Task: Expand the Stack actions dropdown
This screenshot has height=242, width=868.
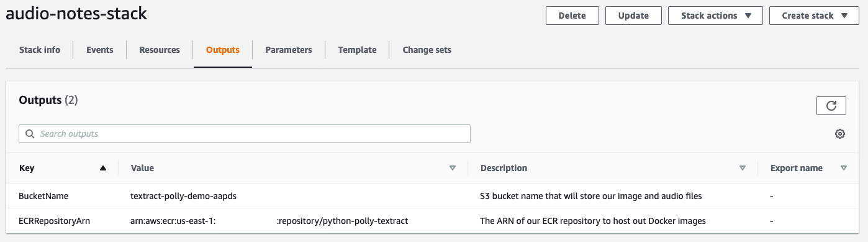Action: 715,16
